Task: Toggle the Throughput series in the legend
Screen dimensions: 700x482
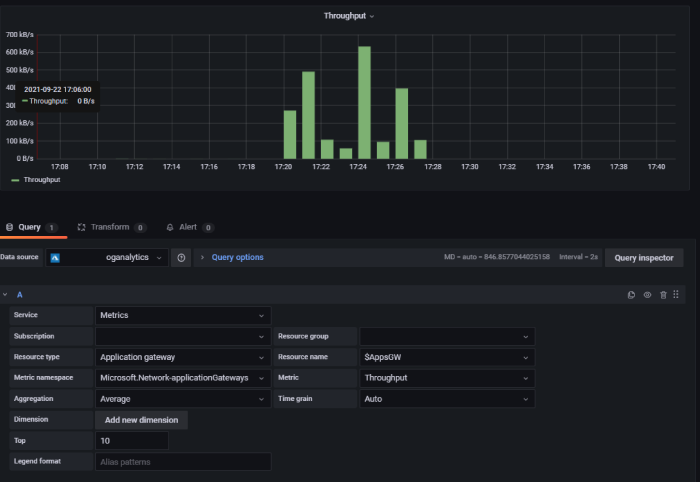Action: (41, 180)
